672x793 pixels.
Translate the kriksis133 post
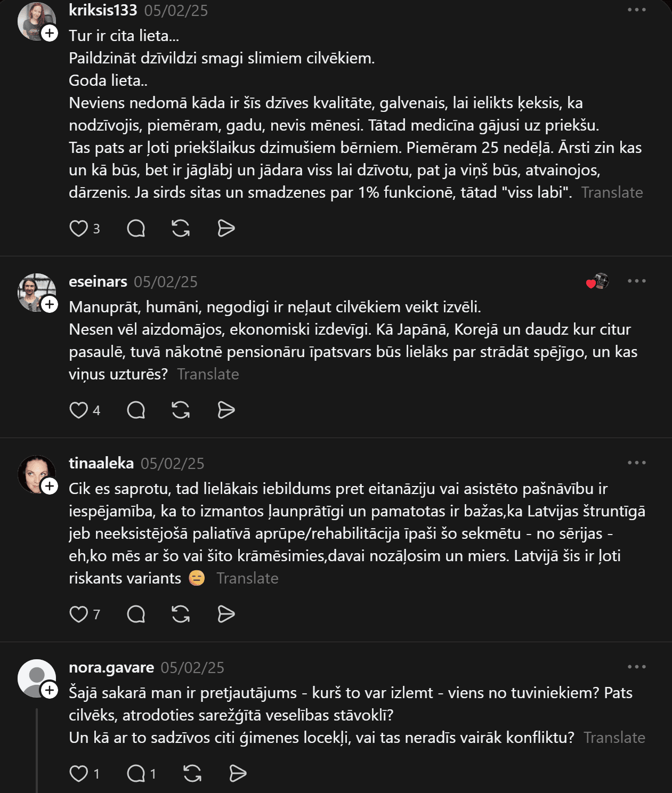coord(612,192)
